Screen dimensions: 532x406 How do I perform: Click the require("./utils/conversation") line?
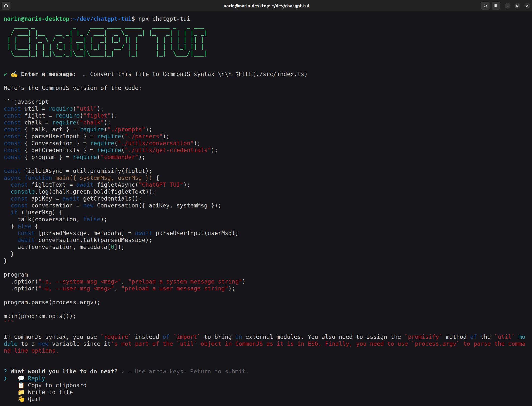click(102, 143)
